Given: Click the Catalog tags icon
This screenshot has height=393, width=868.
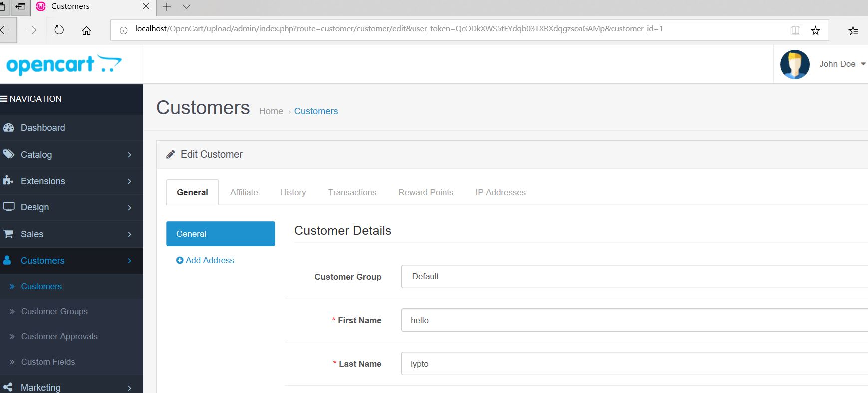Looking at the screenshot, I should pos(8,154).
